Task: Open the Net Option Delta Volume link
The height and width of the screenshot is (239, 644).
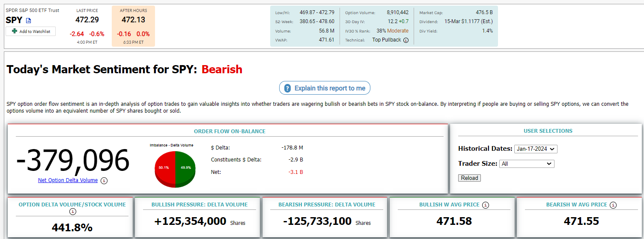Action: 68,180
